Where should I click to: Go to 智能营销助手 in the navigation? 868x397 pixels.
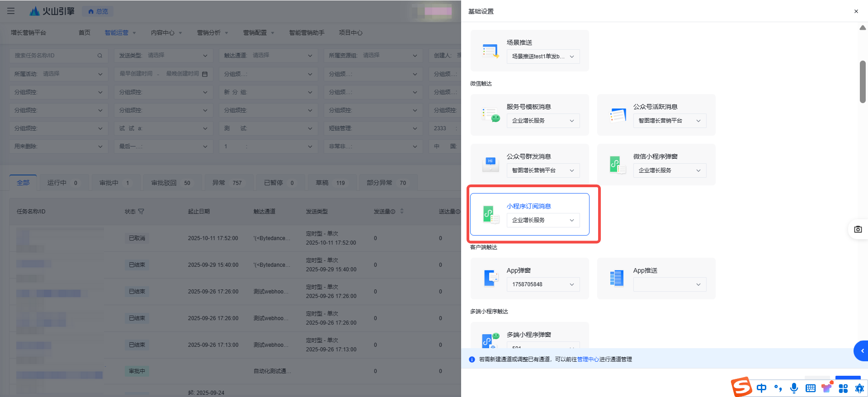pyautogui.click(x=307, y=33)
